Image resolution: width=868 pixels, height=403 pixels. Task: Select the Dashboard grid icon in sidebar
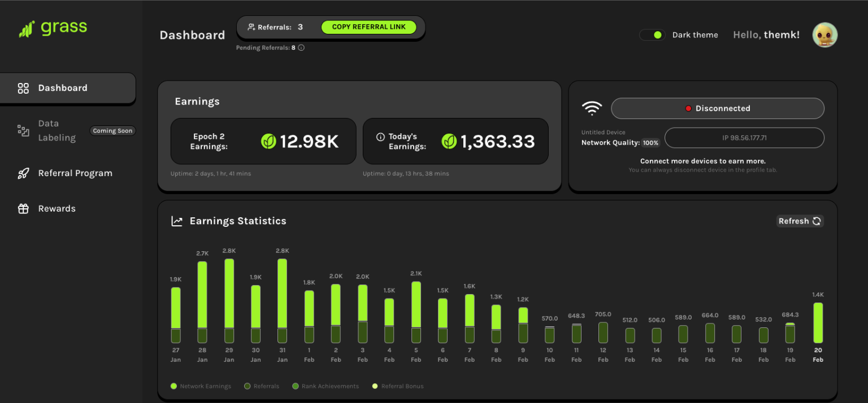[23, 87]
